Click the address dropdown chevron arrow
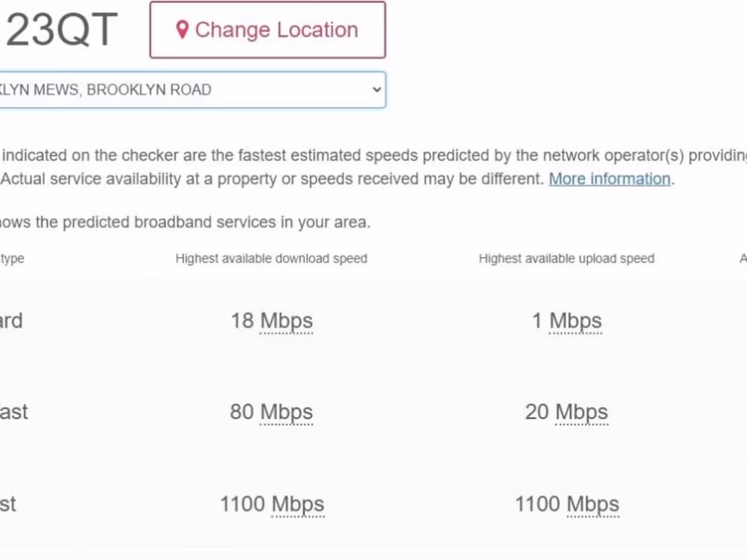Viewport: 747px width, 560px height. [x=376, y=90]
